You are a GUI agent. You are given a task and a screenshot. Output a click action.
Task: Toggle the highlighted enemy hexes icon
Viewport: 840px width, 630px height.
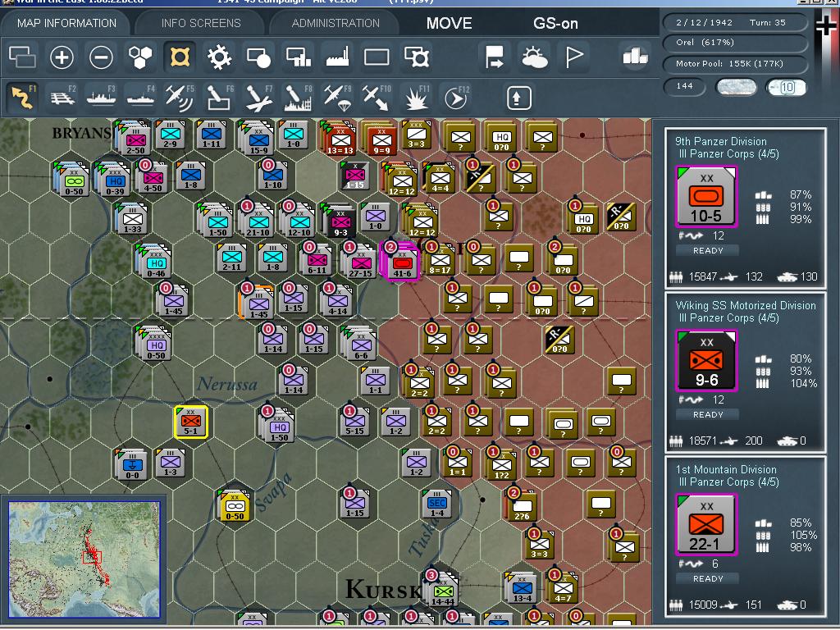pos(180,57)
